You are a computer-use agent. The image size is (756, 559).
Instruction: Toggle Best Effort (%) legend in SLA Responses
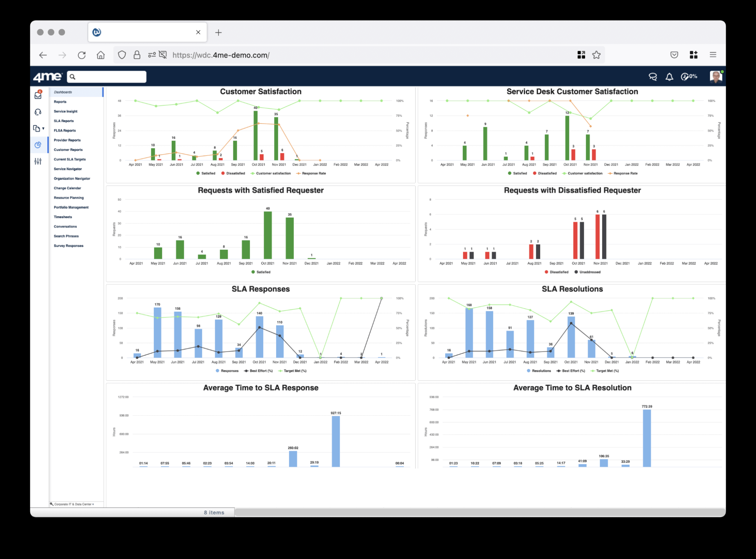[x=258, y=371]
